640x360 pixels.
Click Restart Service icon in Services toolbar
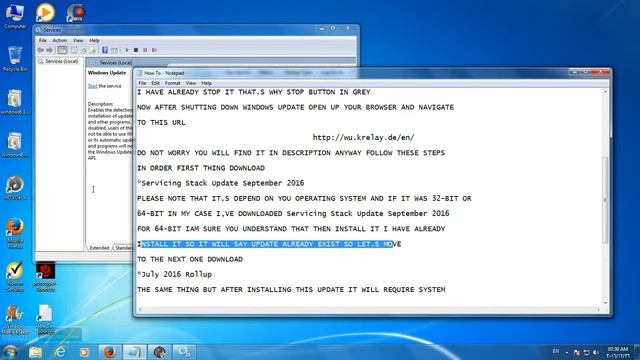click(154, 50)
